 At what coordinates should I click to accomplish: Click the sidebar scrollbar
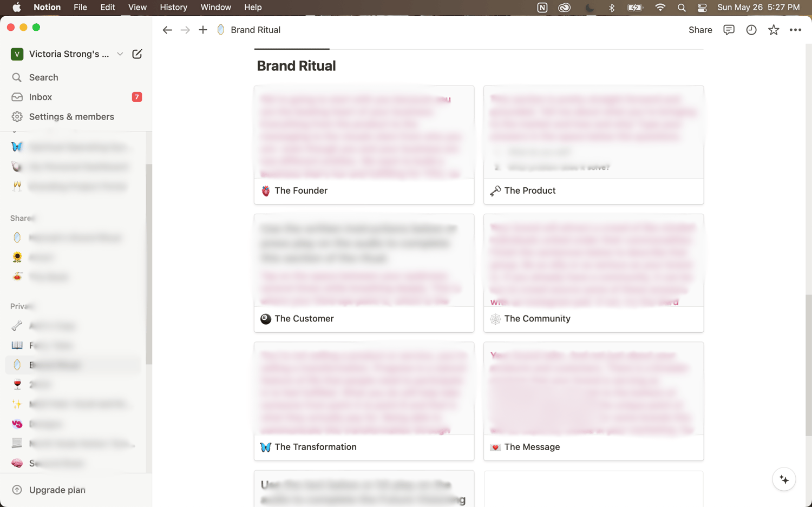coord(149,264)
